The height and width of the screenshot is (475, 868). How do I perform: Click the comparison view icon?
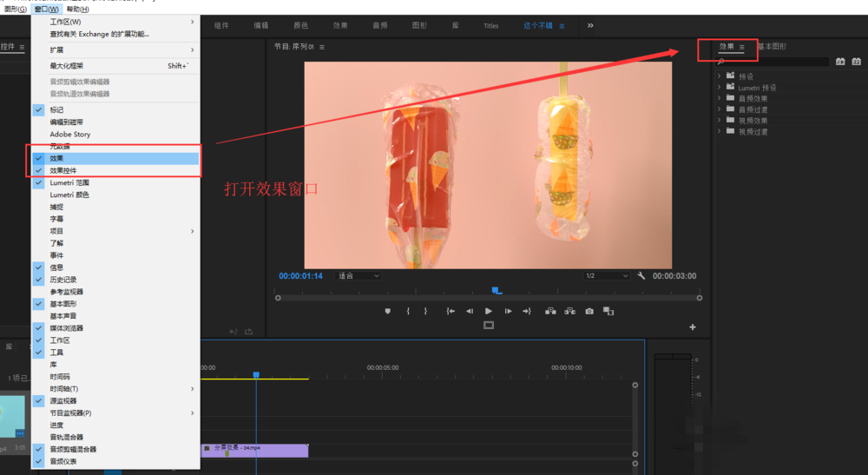pos(608,311)
